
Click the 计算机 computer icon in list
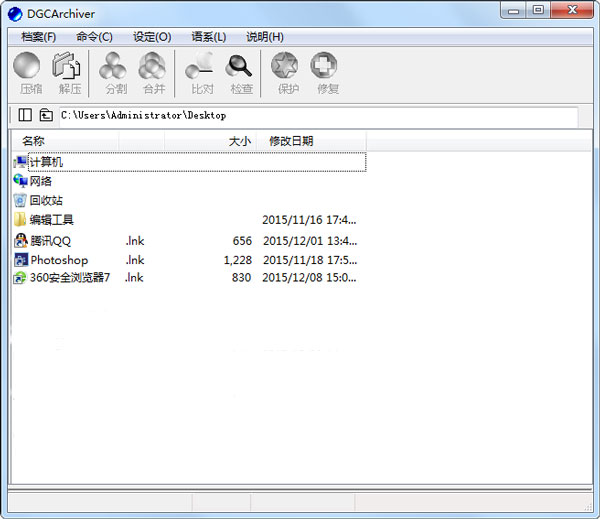(21, 162)
